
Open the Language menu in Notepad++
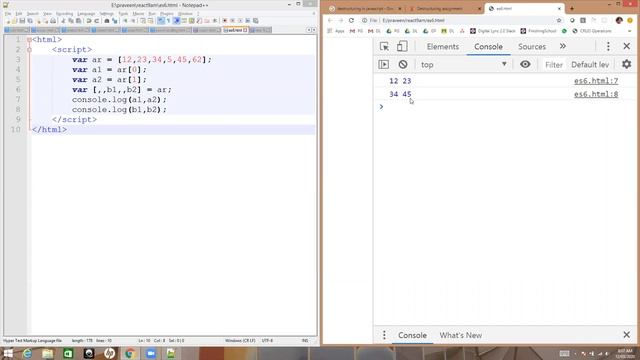coord(86,13)
